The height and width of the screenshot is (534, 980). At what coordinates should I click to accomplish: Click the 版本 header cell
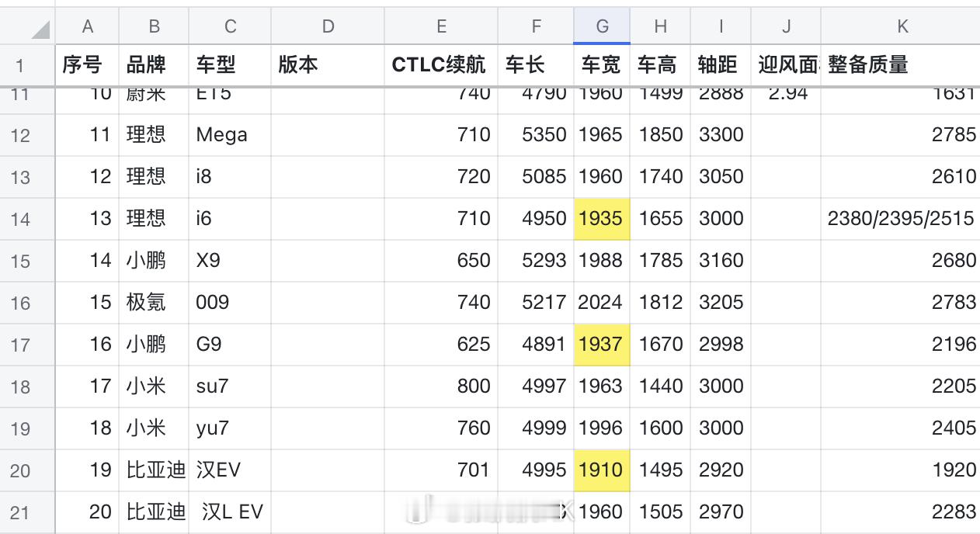328,65
